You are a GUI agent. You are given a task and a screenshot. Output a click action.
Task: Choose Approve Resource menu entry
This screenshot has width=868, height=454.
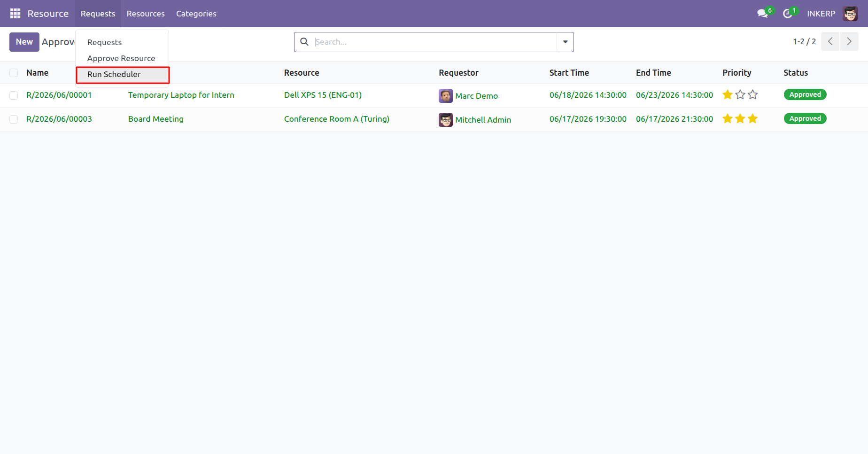[x=122, y=58]
